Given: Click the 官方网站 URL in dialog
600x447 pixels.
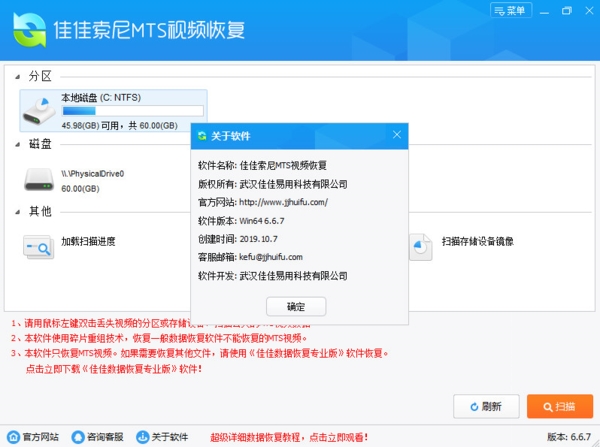Looking at the screenshot, I should pyautogui.click(x=283, y=202).
